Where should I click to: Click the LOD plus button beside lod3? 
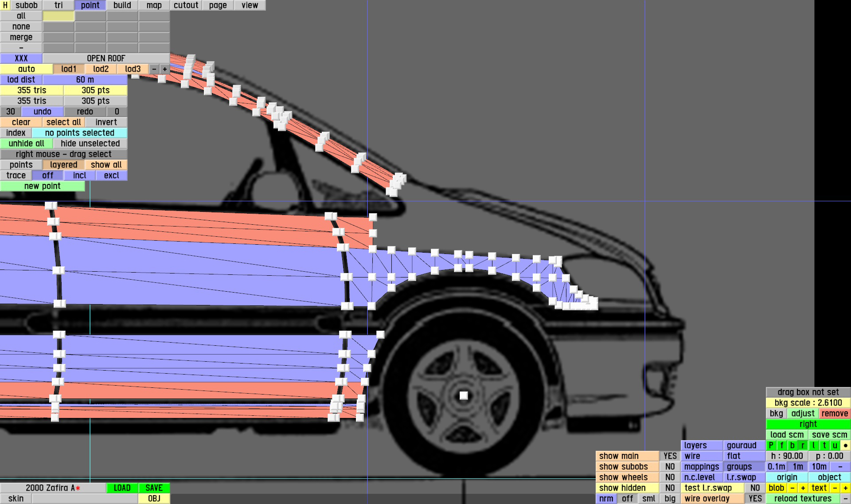(164, 69)
